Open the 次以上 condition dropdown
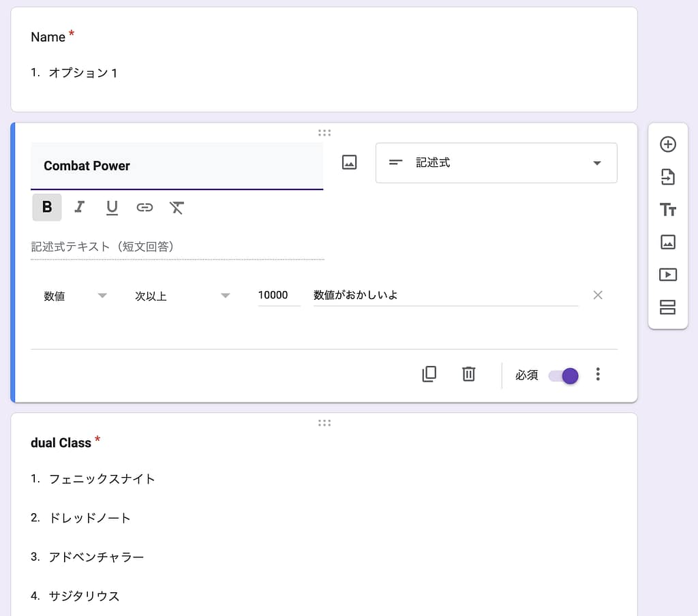698x616 pixels. pos(182,296)
